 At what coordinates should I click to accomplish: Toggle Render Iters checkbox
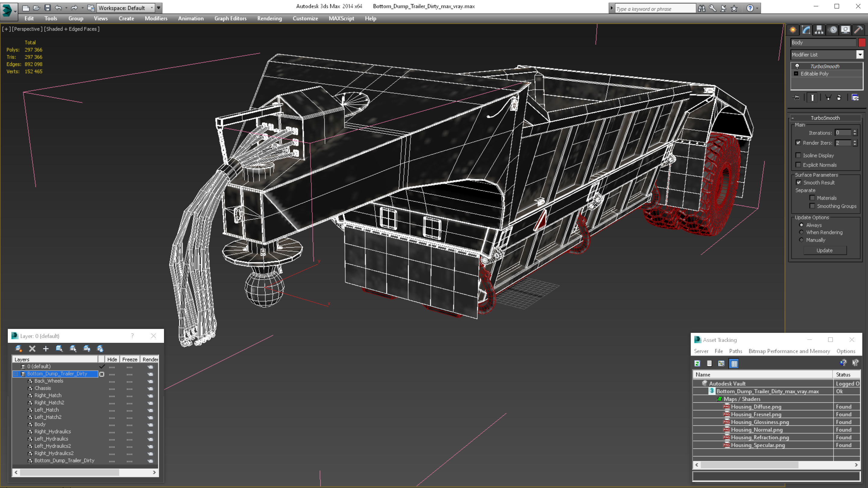click(798, 142)
